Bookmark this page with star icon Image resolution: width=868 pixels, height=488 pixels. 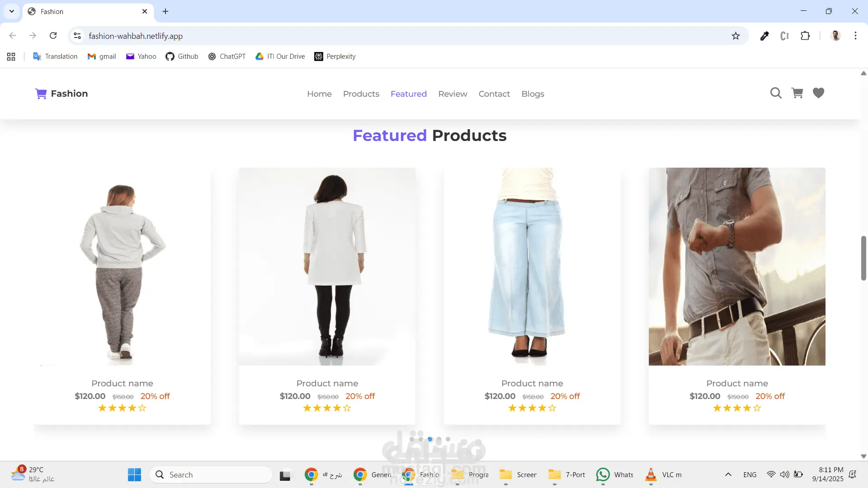click(736, 36)
